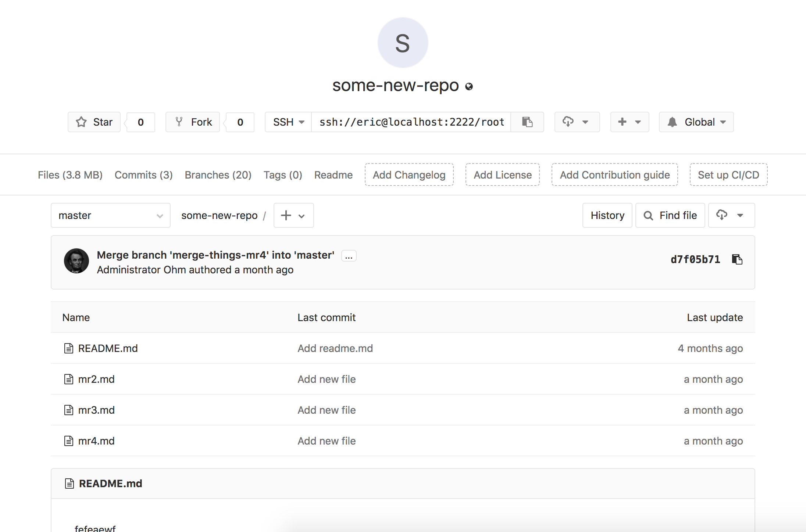Click the Set up CI/CD button
The width and height of the screenshot is (806, 532).
(x=728, y=175)
